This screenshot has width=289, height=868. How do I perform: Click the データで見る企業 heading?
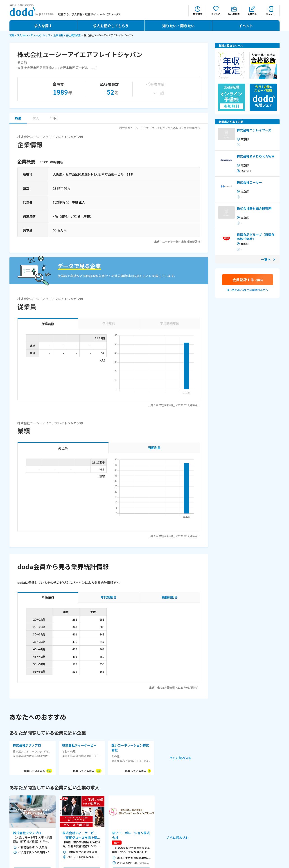tap(79, 266)
